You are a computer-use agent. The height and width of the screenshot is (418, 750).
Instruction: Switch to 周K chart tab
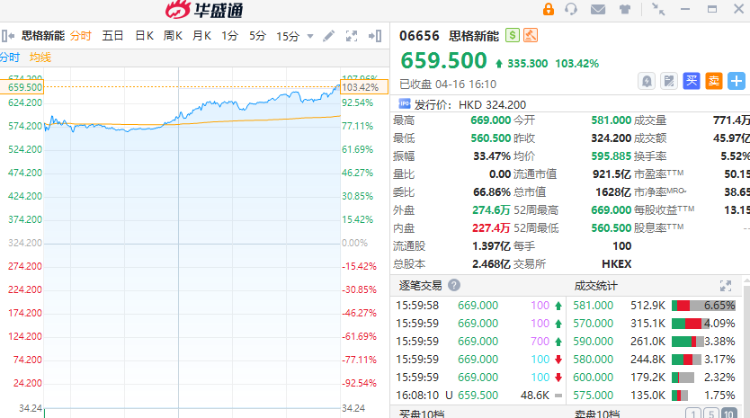pyautogui.click(x=173, y=36)
